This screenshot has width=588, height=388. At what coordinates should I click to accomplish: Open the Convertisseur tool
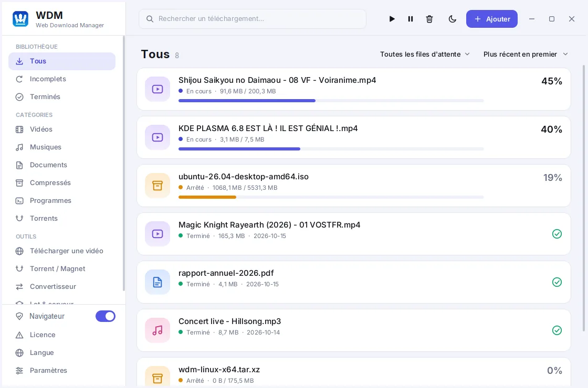62,286
